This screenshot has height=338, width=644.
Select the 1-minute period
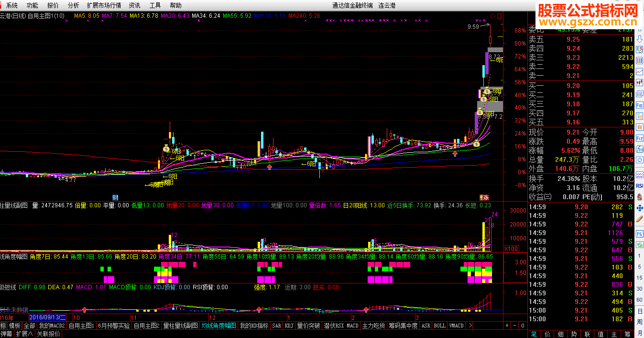click(640, 256)
